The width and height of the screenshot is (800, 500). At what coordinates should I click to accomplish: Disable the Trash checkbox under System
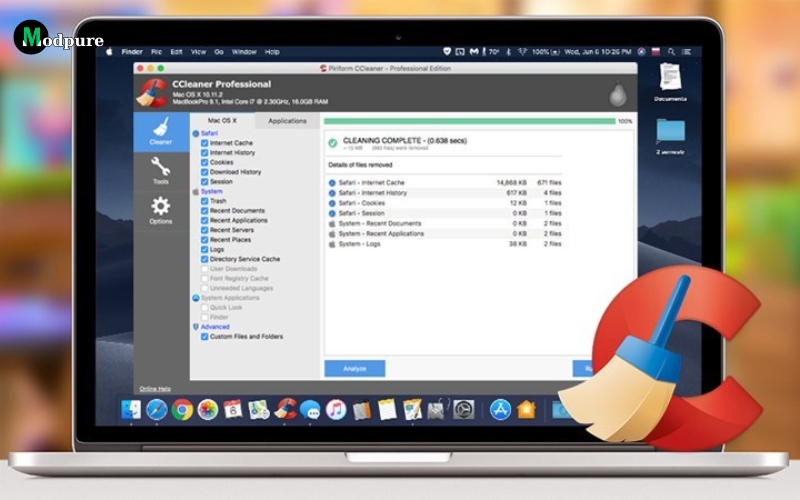coord(205,201)
